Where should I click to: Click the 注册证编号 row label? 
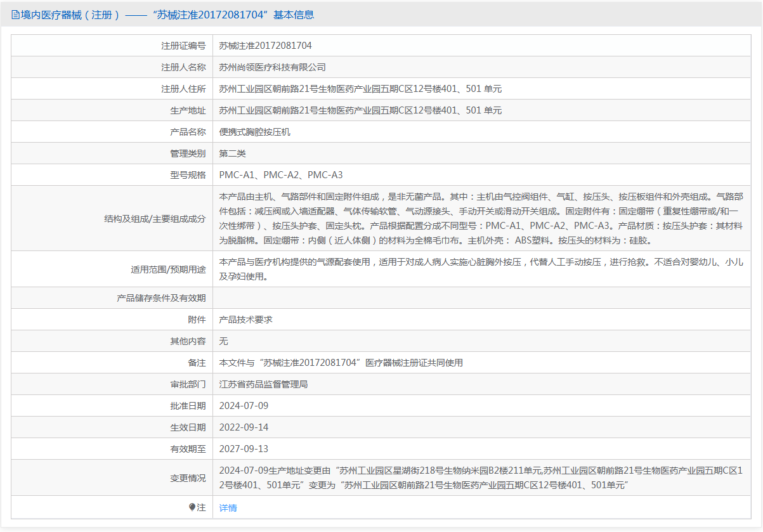pos(183,46)
